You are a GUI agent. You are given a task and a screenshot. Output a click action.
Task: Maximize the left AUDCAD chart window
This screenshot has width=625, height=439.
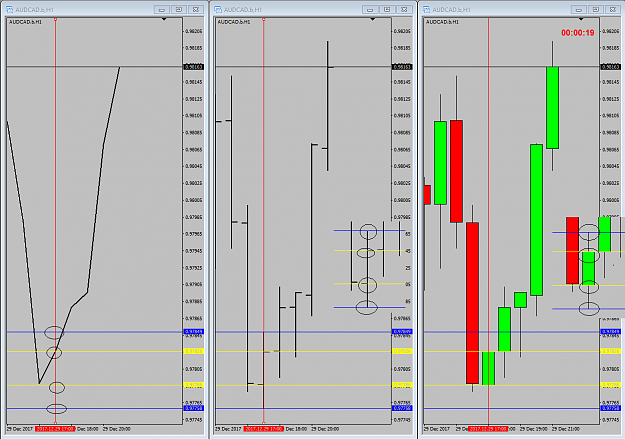click(x=179, y=10)
